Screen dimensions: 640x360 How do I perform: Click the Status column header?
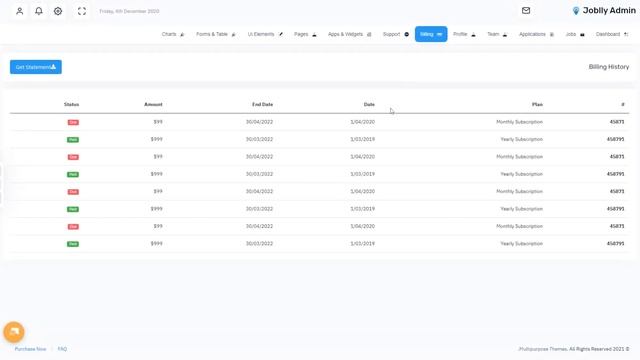(x=71, y=104)
